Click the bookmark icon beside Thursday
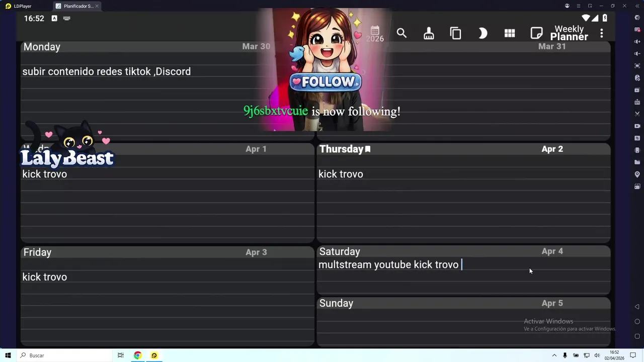 click(368, 149)
